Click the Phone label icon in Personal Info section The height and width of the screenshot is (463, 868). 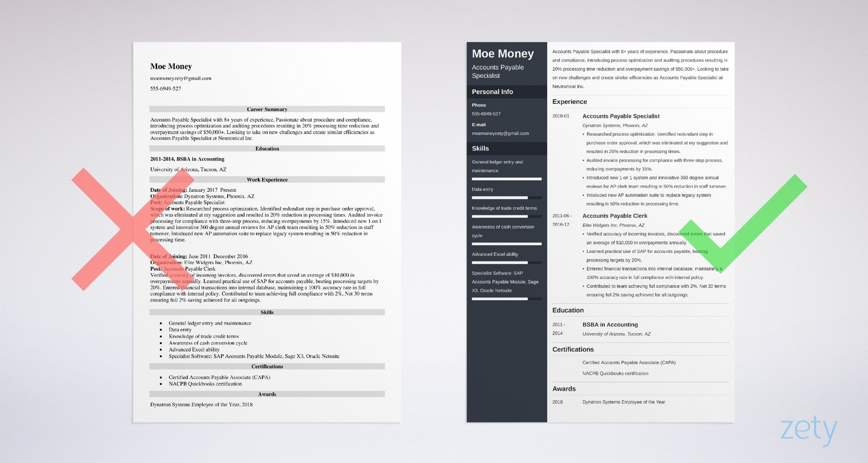pos(476,105)
